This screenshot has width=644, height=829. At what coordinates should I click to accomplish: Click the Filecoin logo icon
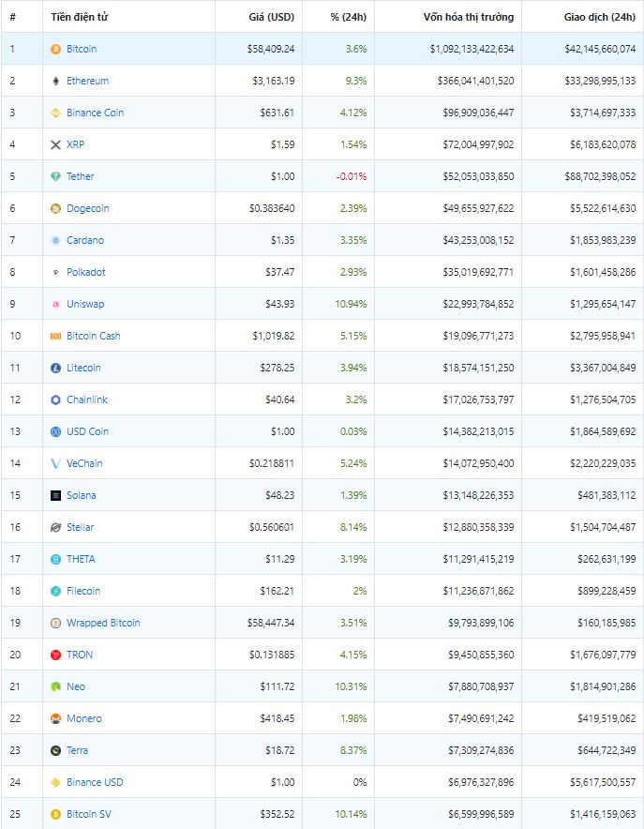click(x=55, y=591)
